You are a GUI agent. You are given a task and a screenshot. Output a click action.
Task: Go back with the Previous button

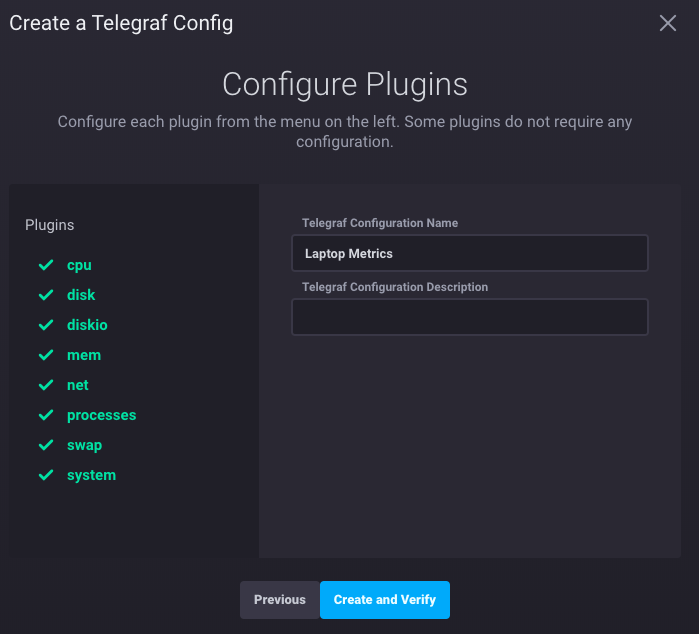(280, 600)
